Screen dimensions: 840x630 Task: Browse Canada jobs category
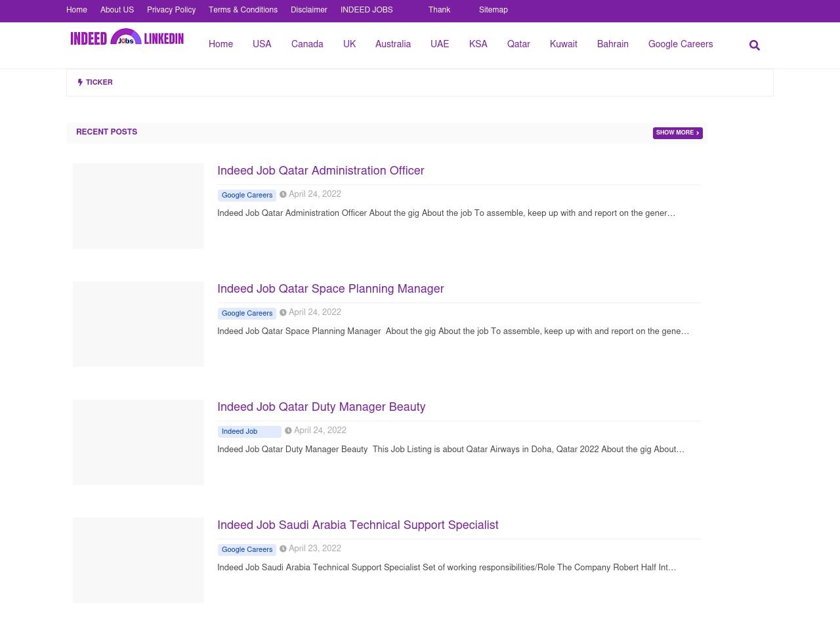click(x=307, y=44)
